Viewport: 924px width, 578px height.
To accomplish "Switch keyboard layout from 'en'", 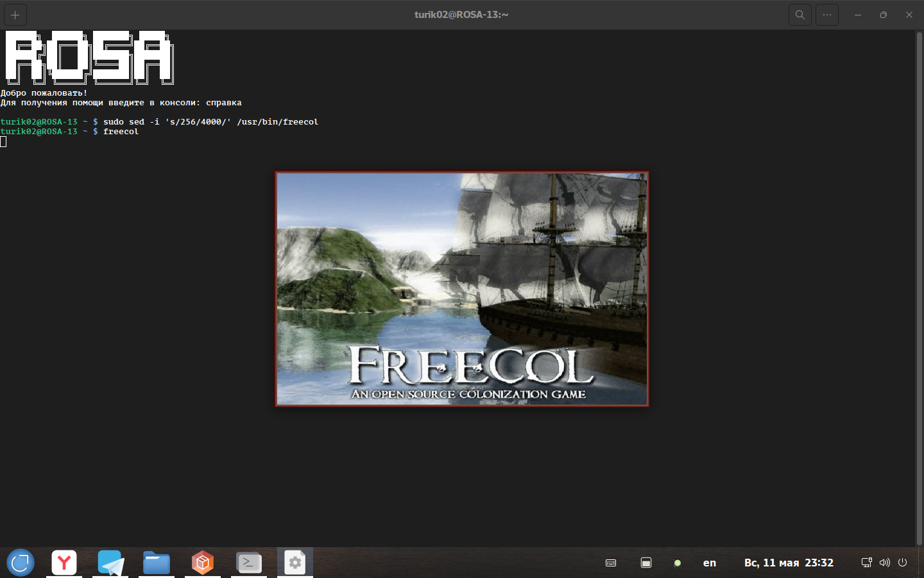I will (710, 563).
